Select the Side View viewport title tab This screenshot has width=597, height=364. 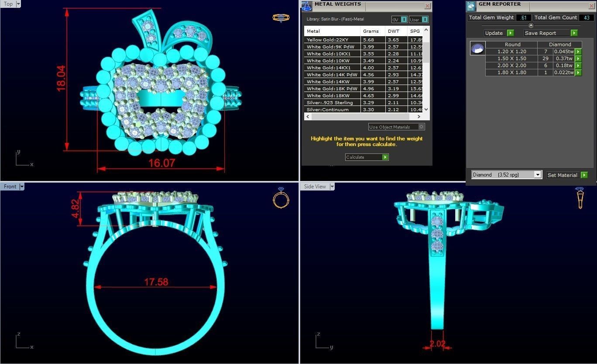315,187
